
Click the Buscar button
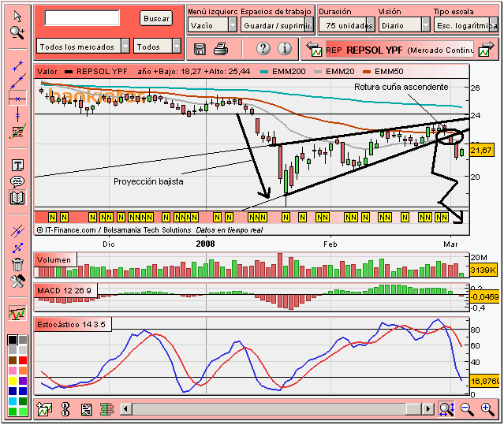156,19
